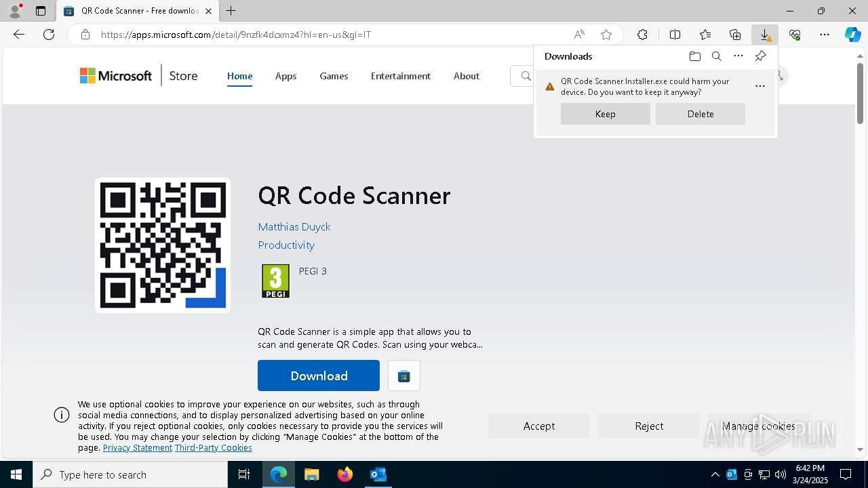Click the Downloads toolbar icon
The width and height of the screenshot is (868, 488).
tap(765, 35)
